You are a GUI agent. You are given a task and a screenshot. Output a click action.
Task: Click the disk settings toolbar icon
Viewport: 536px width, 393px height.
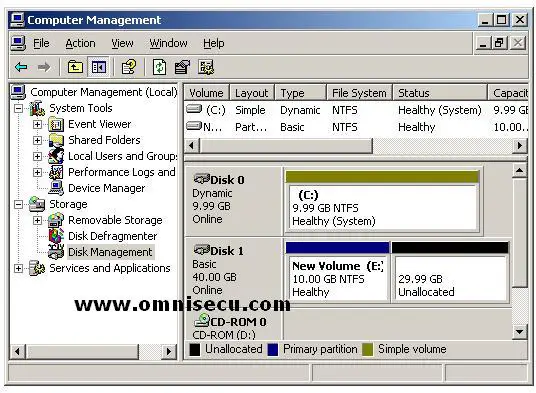(206, 67)
